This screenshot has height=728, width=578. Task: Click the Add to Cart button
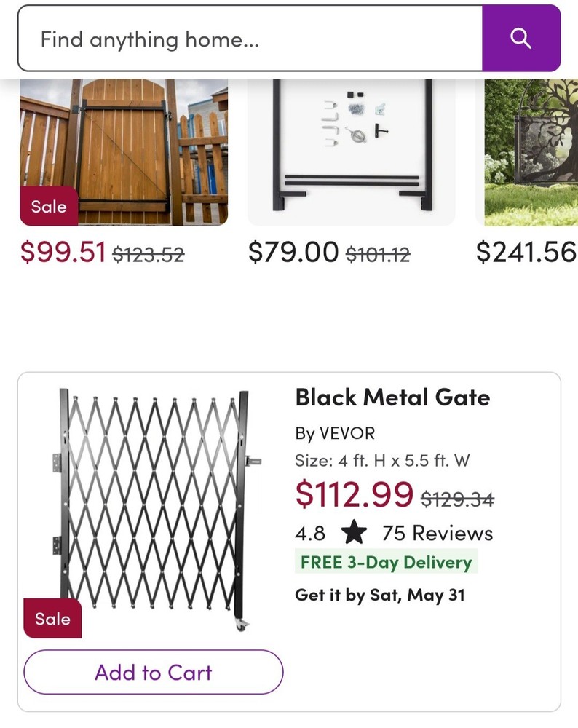pyautogui.click(x=153, y=672)
